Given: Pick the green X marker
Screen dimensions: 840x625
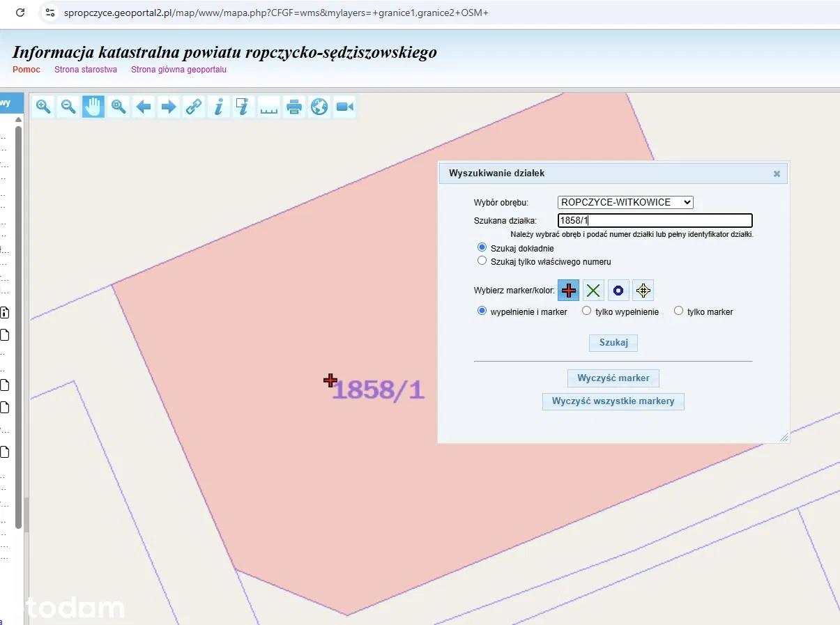Looking at the screenshot, I should (x=593, y=291).
